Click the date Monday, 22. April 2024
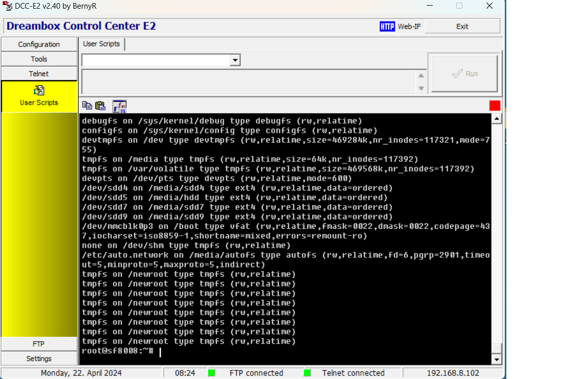The width and height of the screenshot is (588, 379). 81,373
